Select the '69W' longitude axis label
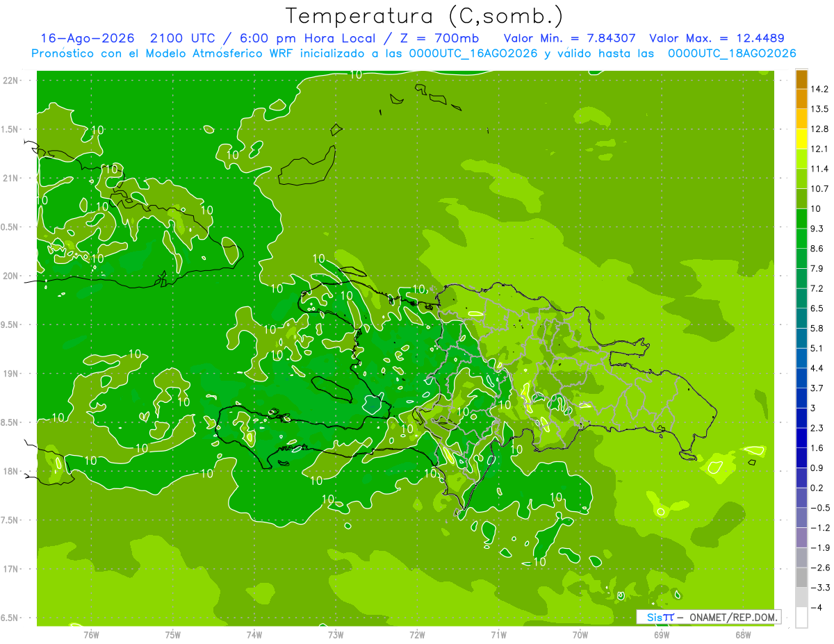Screen dimensions: 834x644 (x=662, y=634)
